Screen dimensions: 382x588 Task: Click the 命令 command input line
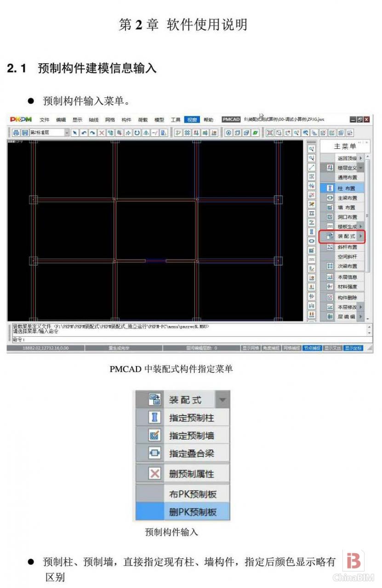[184, 339]
